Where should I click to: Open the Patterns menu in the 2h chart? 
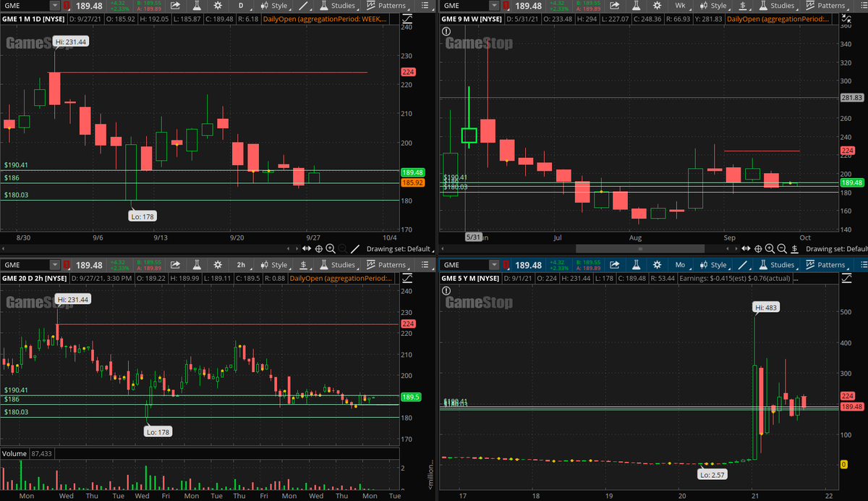tap(388, 265)
